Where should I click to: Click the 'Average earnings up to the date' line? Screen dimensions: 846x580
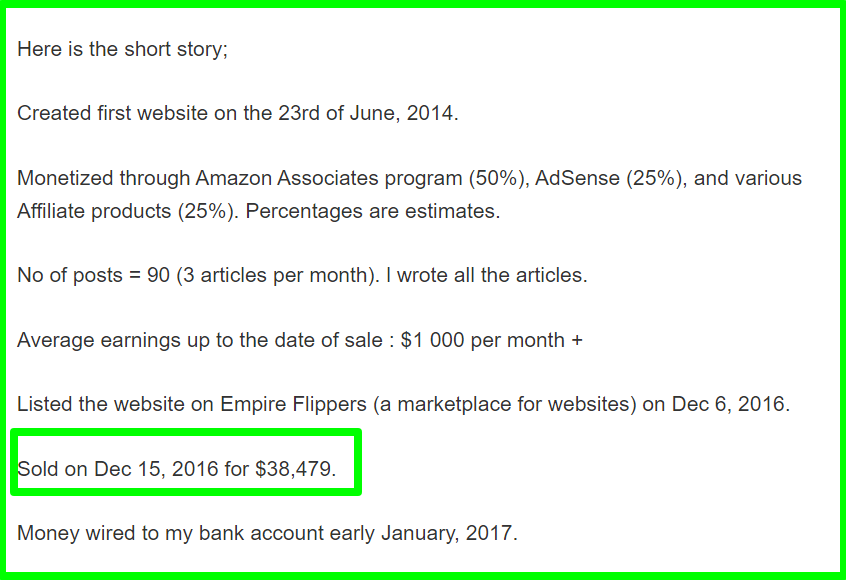click(x=300, y=340)
